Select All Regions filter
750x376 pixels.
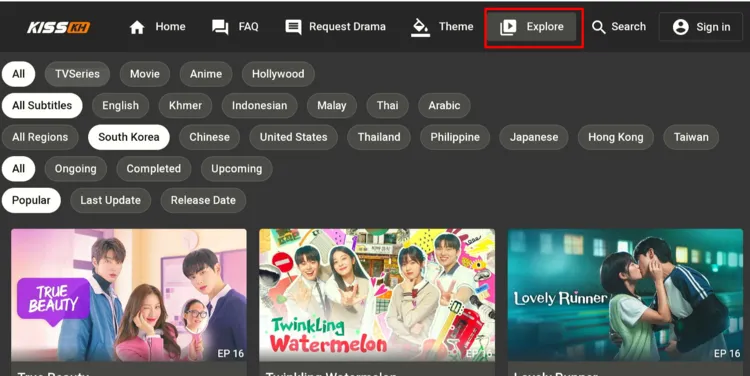[40, 137]
